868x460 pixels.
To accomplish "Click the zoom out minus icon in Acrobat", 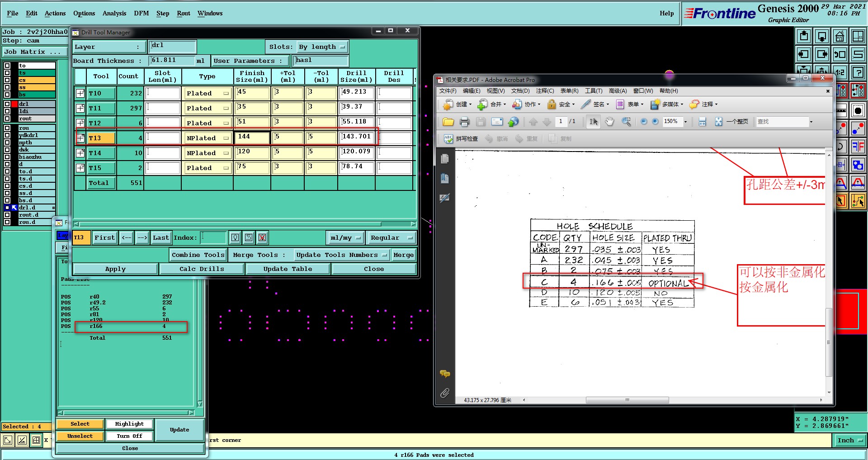I will click(x=644, y=122).
